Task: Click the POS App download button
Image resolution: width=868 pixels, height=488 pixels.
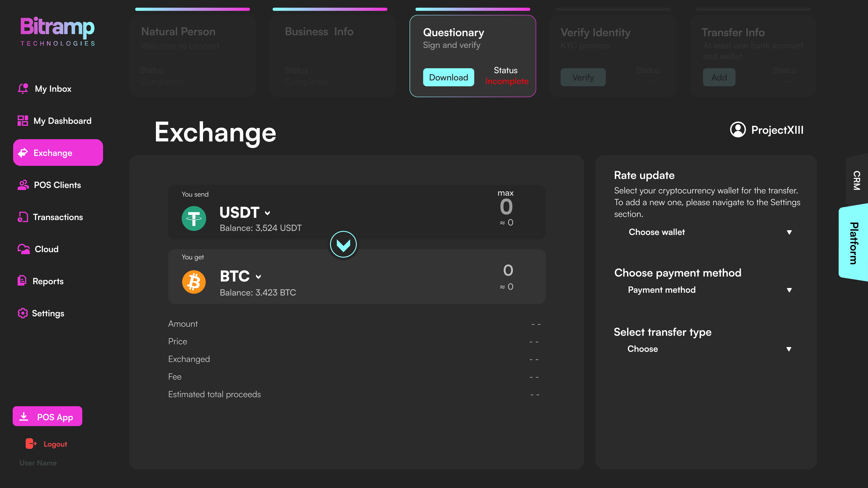Action: tap(47, 417)
